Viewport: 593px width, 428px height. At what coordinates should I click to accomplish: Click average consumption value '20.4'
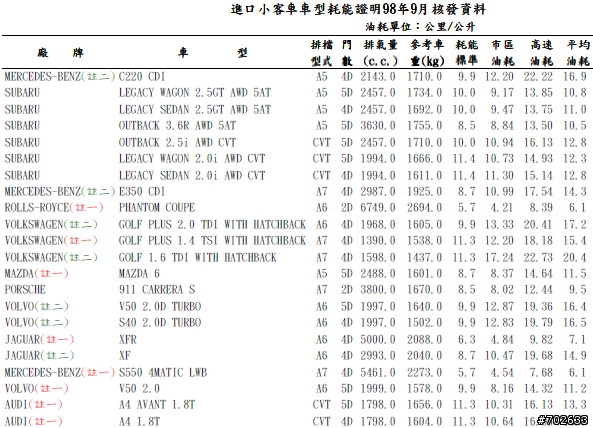[575, 257]
